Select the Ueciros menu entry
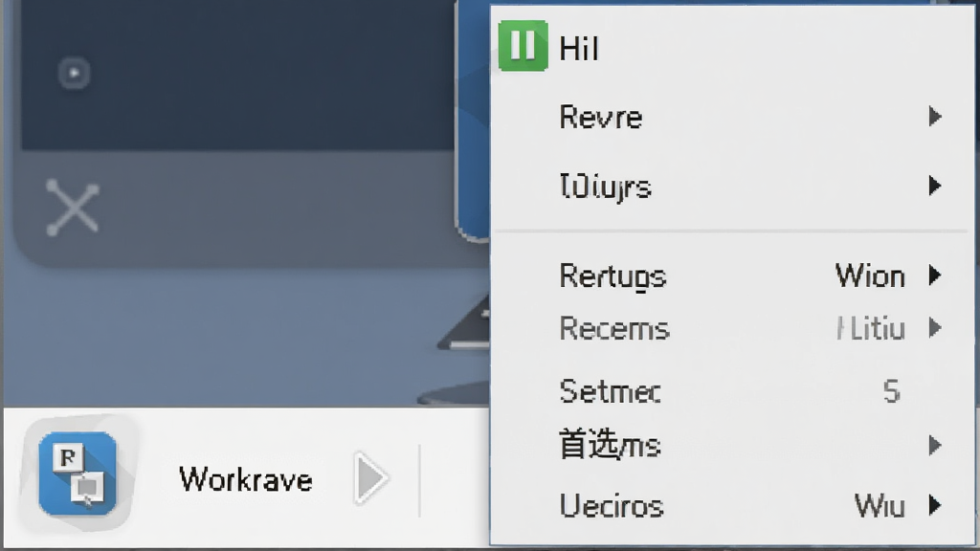Viewport: 980px width, 551px height. [731, 505]
